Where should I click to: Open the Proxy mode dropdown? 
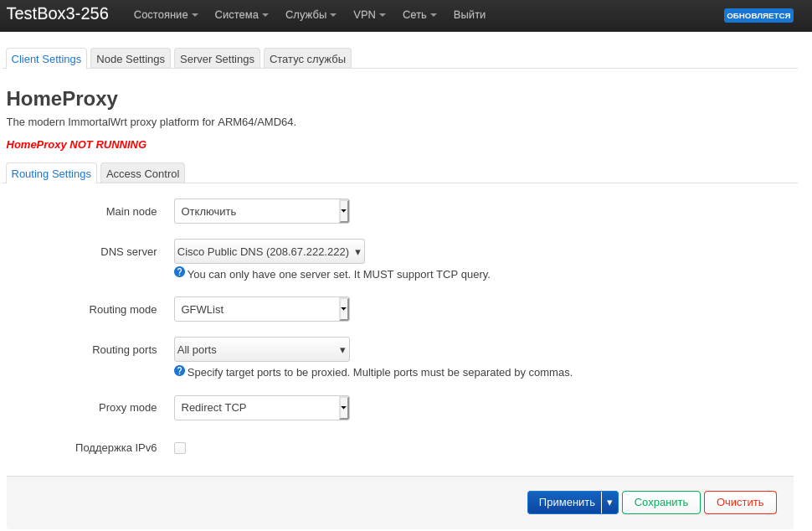(261, 408)
